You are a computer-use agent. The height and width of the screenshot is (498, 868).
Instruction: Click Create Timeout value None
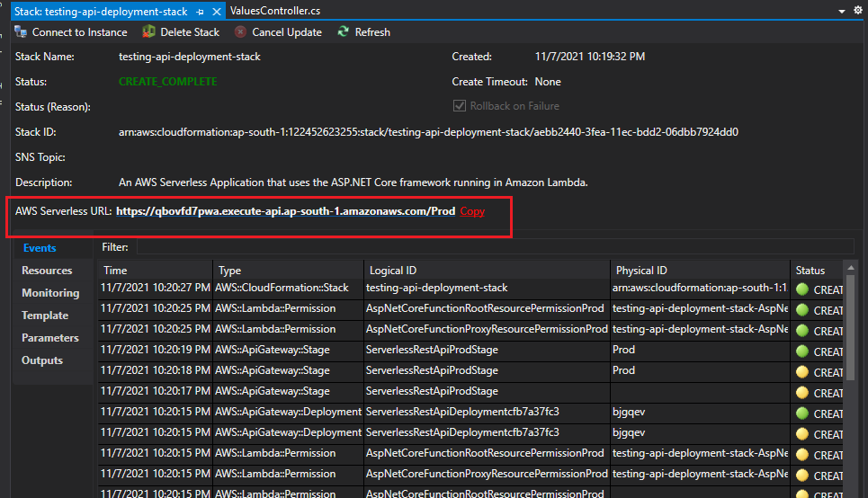548,81
